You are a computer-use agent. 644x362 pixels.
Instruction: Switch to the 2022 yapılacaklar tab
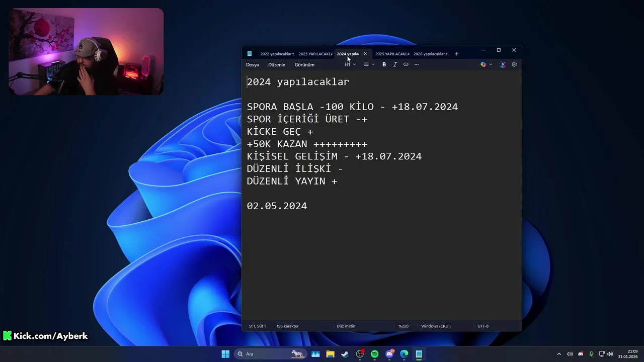coord(277,54)
